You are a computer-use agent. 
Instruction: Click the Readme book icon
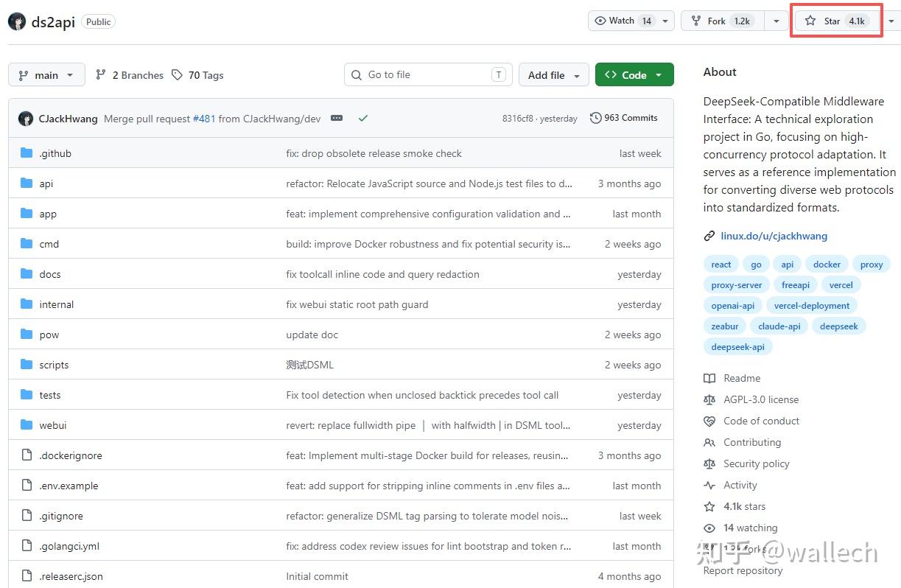(x=709, y=378)
